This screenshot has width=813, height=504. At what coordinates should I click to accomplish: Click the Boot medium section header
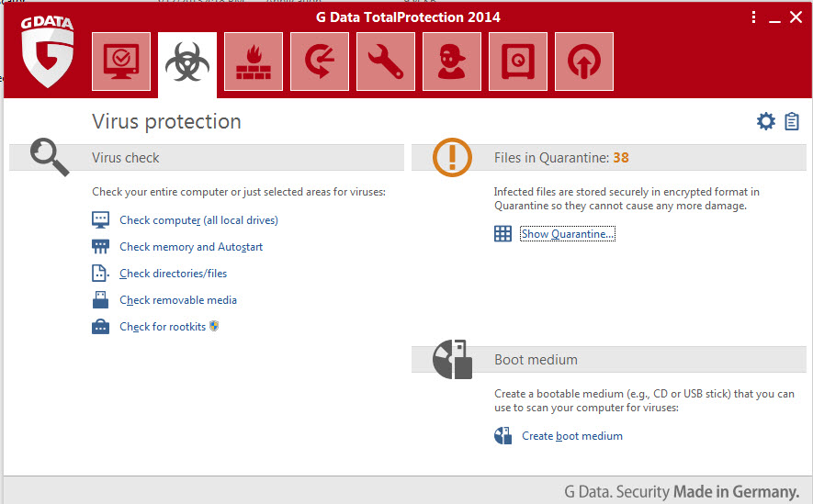609,360
